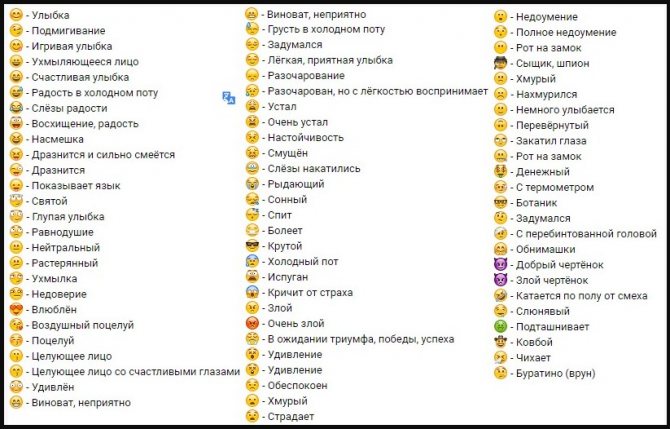Click 'Разочарован, но с лёгкостью воспринимает'
The image size is (670, 429).
point(378,91)
